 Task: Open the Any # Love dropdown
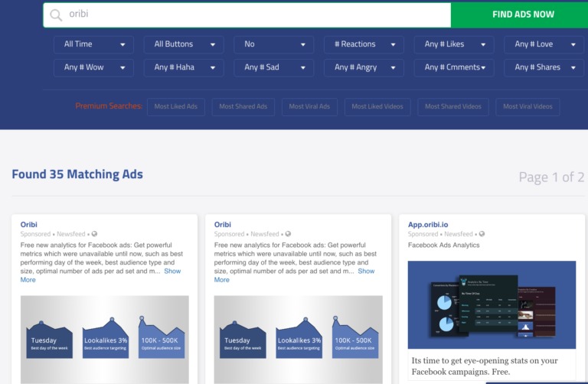click(x=544, y=44)
